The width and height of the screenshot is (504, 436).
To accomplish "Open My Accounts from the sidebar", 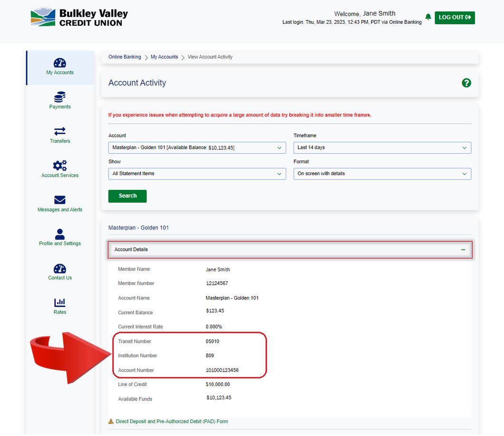I will click(x=60, y=67).
